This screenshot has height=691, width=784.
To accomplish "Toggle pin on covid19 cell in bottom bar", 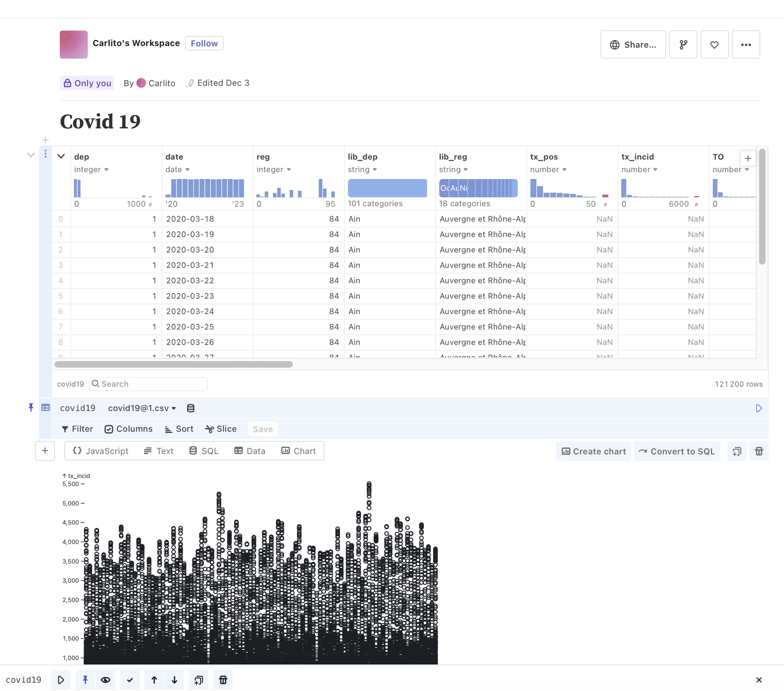I will pos(85,680).
